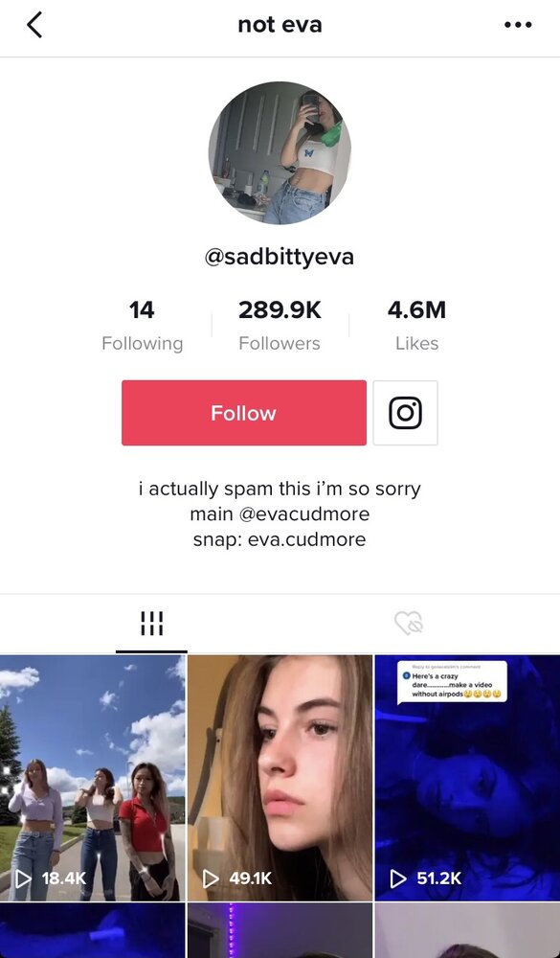Click the red Follow button
The width and height of the screenshot is (560, 958).
point(244,413)
